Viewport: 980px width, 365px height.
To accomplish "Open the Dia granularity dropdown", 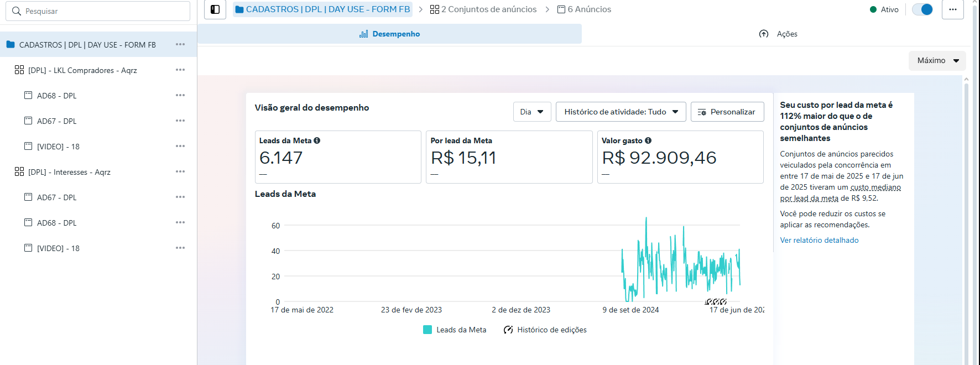I will point(531,112).
